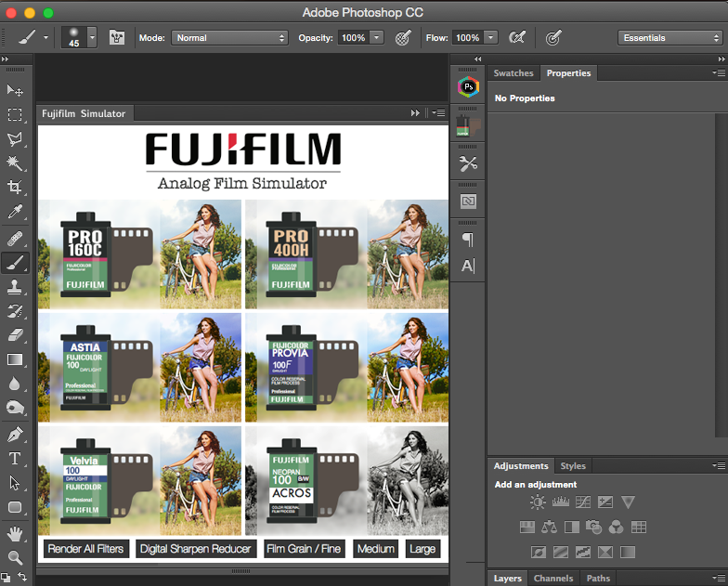Select the Magic Wand tool

click(x=15, y=163)
